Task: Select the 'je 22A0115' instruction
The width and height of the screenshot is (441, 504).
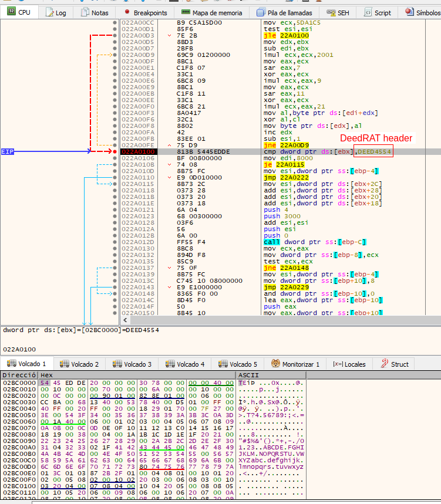Action: pos(284,164)
